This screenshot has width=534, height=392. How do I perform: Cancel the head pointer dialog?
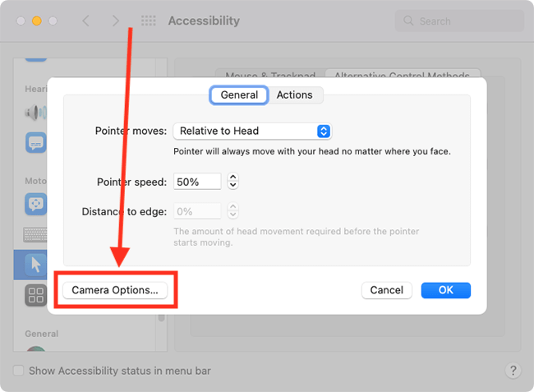(x=387, y=290)
